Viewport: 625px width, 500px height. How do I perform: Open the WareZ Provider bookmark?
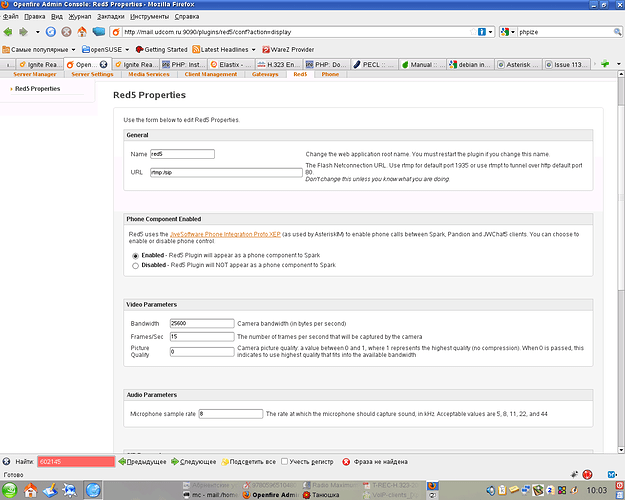point(288,49)
